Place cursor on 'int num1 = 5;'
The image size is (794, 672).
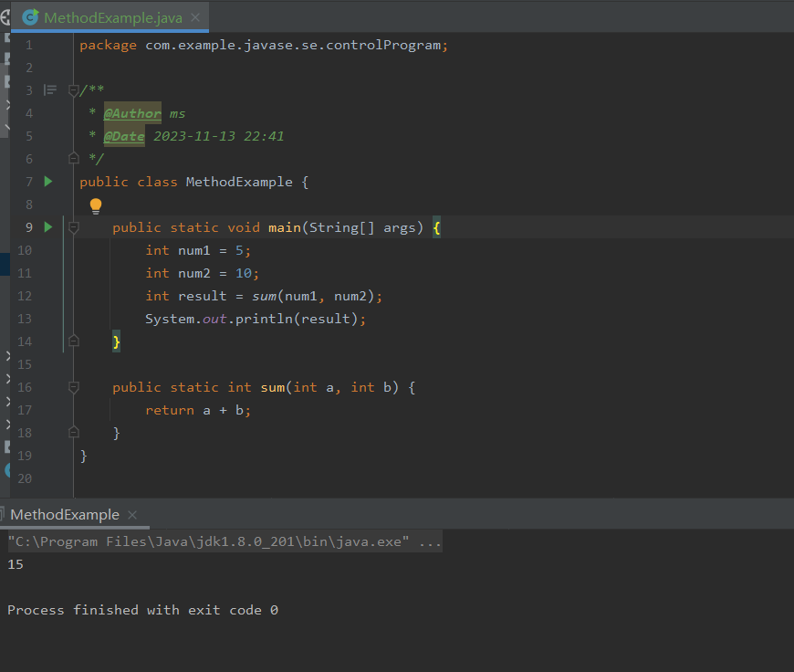coord(198,251)
